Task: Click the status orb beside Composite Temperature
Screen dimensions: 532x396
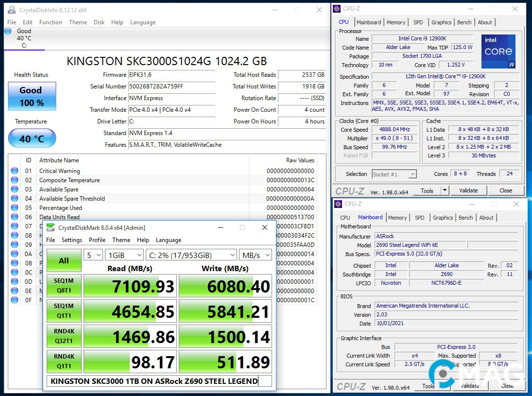Action: tap(15, 180)
